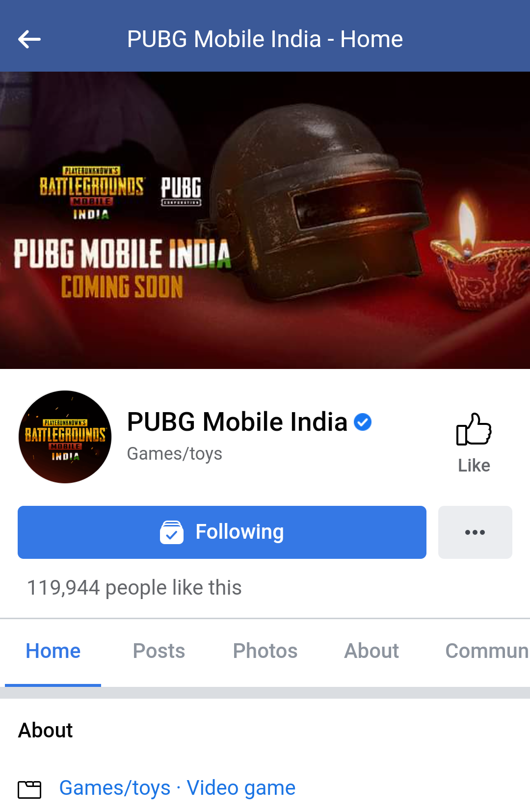Click the Like label under thumbs-up
530x812 pixels.
(474, 465)
